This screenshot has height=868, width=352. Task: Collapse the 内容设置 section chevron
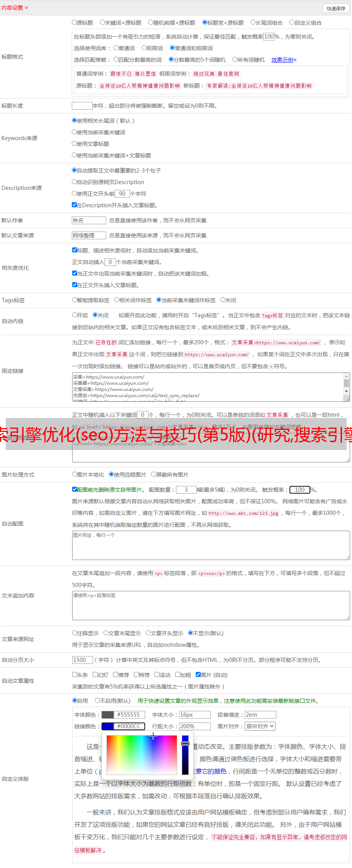coord(26,8)
